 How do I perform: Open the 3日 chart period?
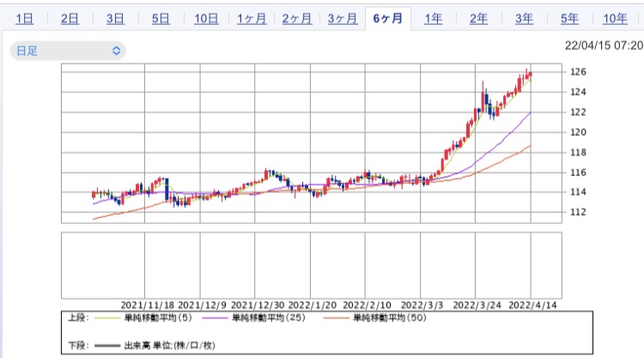[x=115, y=19]
